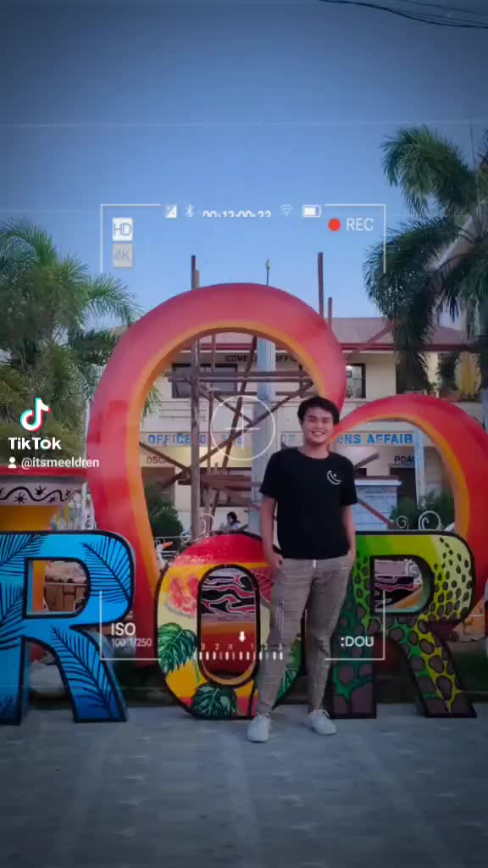Click the red recording dot
This screenshot has height=868, width=488.
(x=334, y=224)
